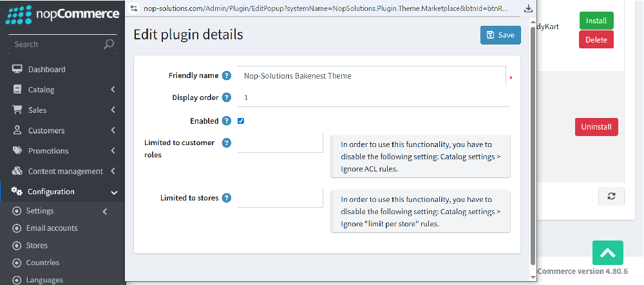
Task: Uncheck the Enabled checkbox
Action: 241,121
